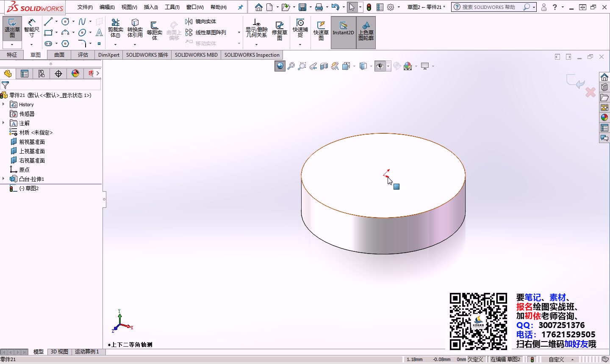This screenshot has width=610, height=364.
Task: Open the PropertyManager tab in left panel
Action: pos(25,74)
